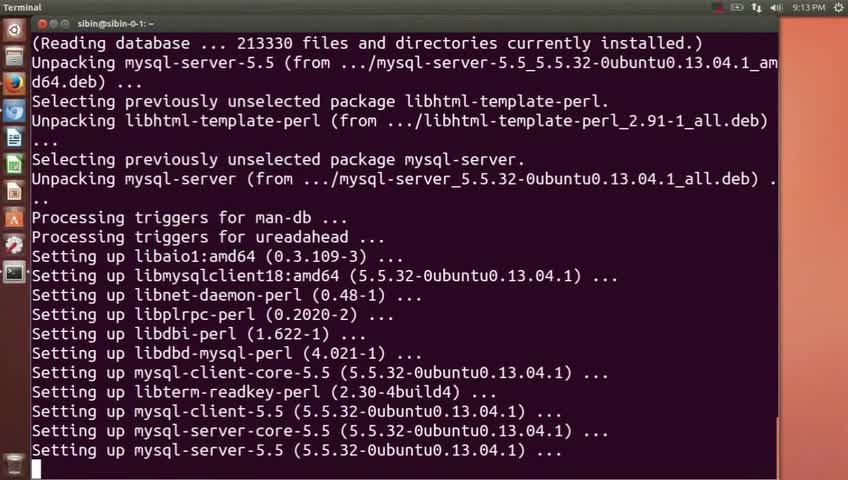The height and width of the screenshot is (480, 848).
Task: Open System Settings wrench icon in launcher
Action: pyautogui.click(x=14, y=245)
